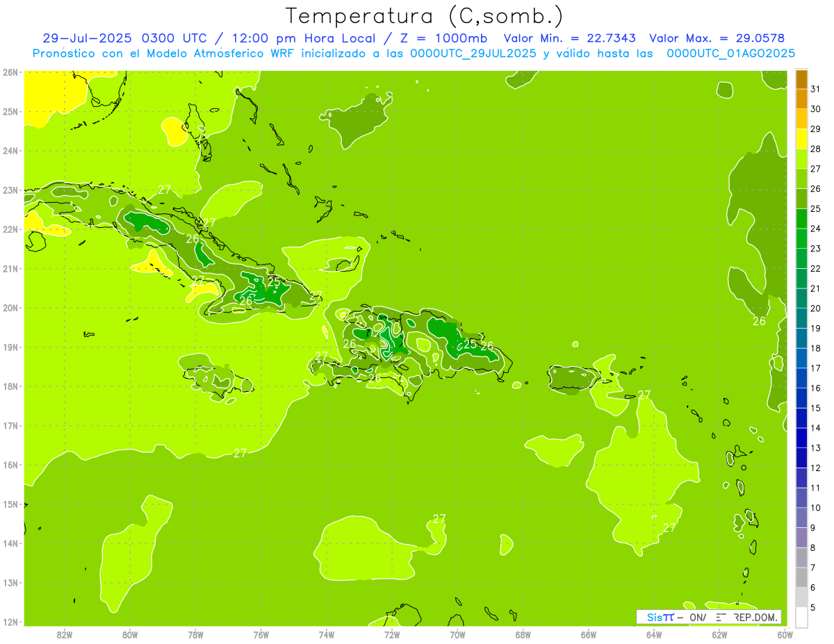The width and height of the screenshot is (834, 644).
Task: Select the '22' value on the color scale
Action: (x=815, y=268)
